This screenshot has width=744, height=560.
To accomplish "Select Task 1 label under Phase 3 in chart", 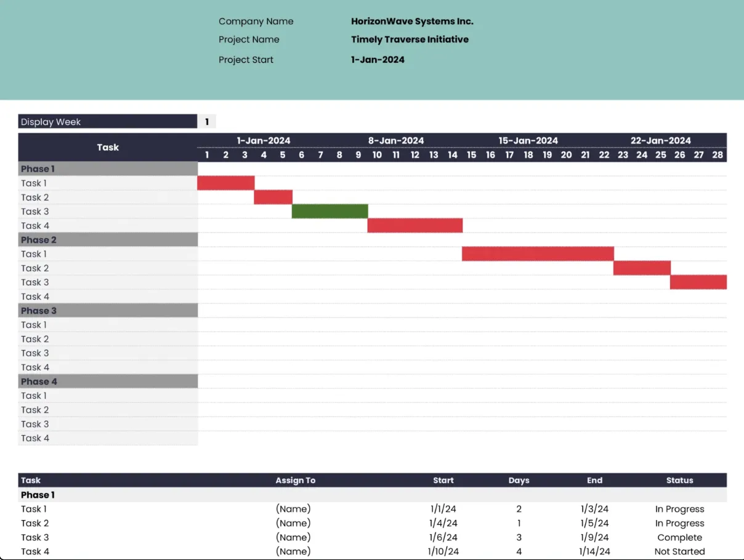I will tap(34, 324).
